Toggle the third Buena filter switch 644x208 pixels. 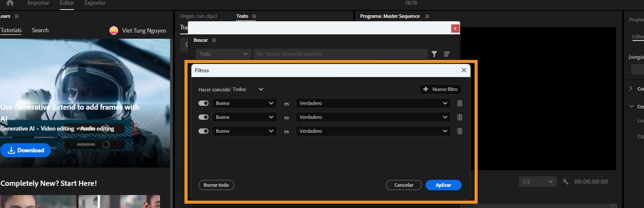click(x=203, y=131)
